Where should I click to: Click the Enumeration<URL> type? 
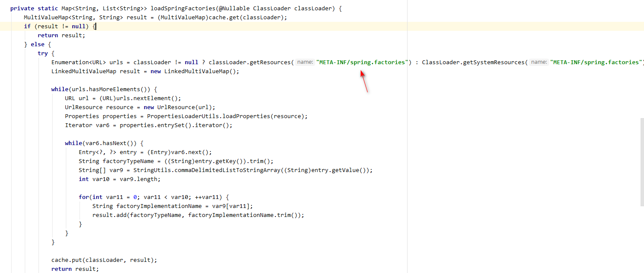[79, 62]
